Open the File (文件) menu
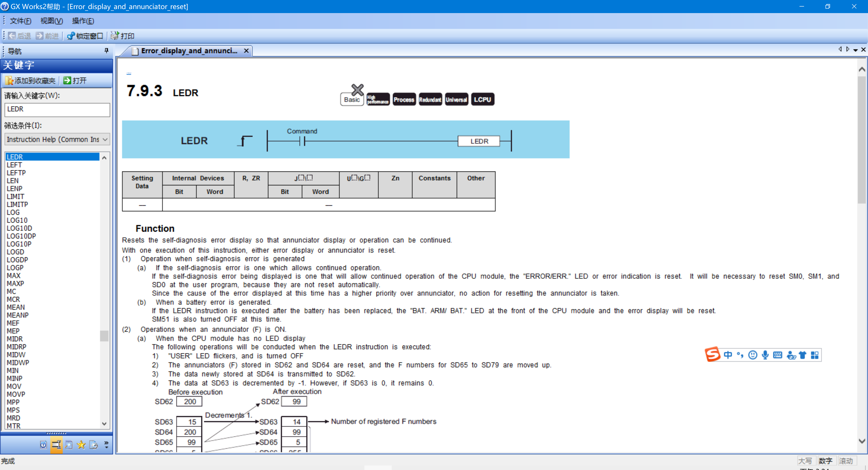 tap(20, 21)
